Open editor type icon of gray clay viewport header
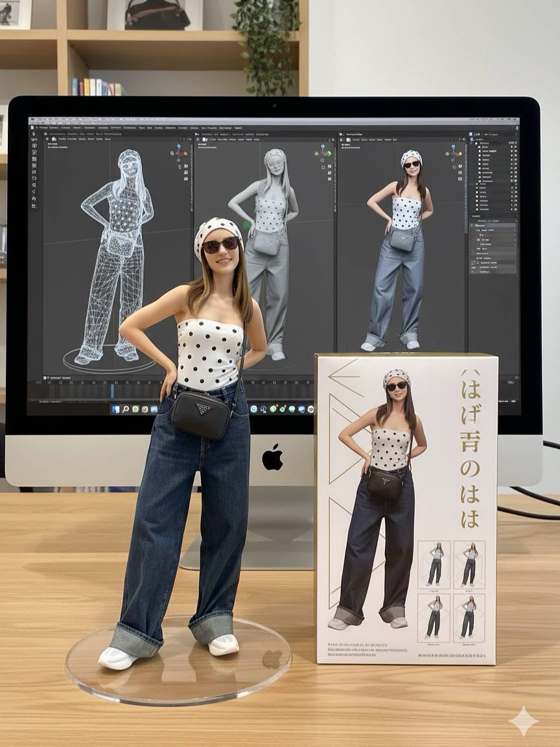The width and height of the screenshot is (560, 747). [198, 139]
